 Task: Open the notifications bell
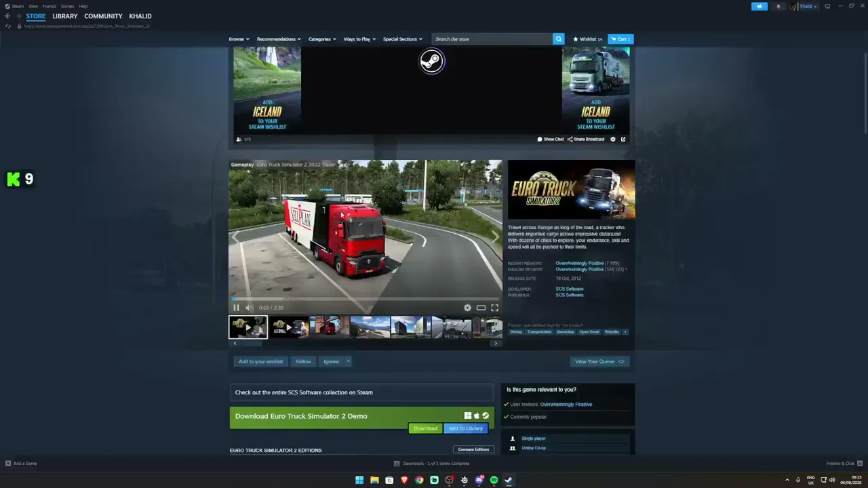(x=778, y=6)
